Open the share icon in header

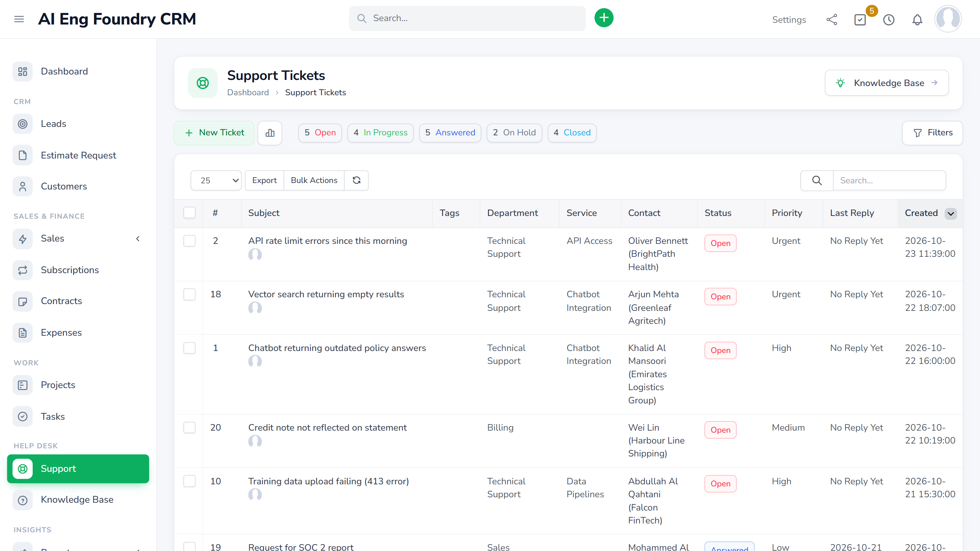pyautogui.click(x=832, y=20)
